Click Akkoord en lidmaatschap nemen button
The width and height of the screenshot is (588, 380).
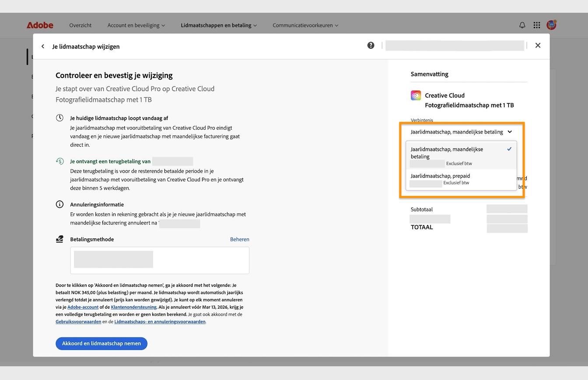click(101, 344)
